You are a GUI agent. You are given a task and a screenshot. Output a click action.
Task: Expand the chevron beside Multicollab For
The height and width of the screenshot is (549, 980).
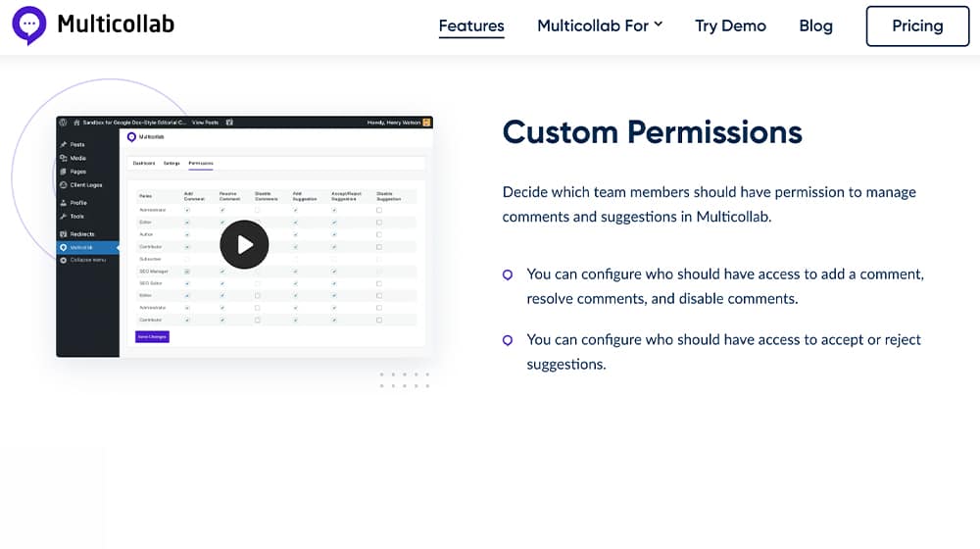click(x=659, y=25)
